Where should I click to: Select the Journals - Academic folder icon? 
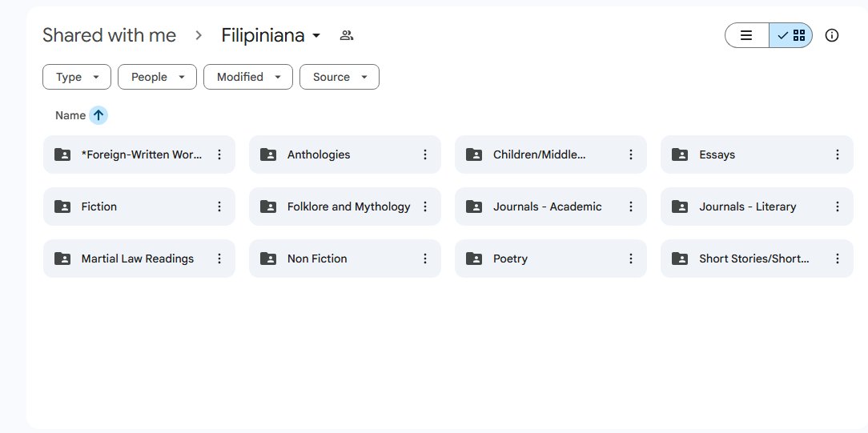474,206
